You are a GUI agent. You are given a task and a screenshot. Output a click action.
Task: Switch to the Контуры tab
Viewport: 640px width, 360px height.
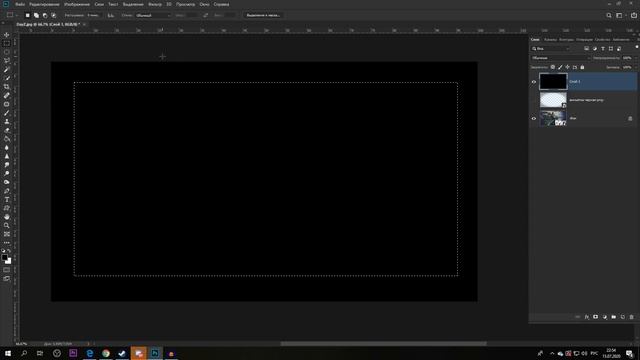tap(566, 40)
